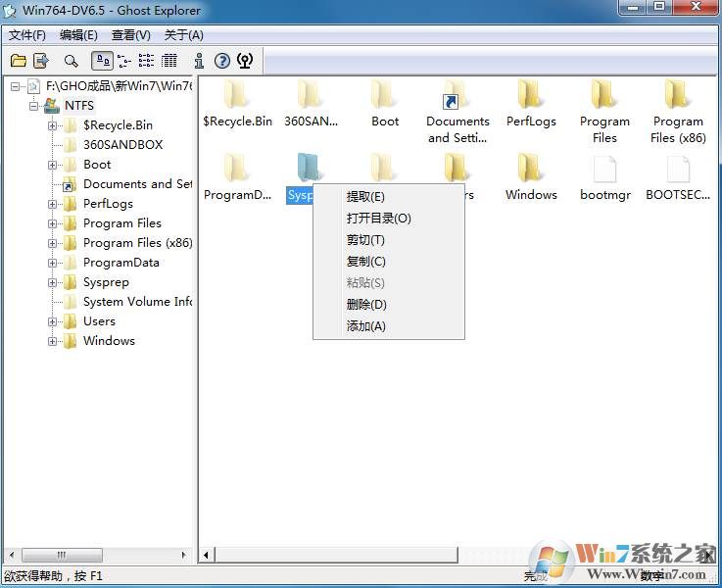
Task: Click the image properties info icon
Action: 199,61
